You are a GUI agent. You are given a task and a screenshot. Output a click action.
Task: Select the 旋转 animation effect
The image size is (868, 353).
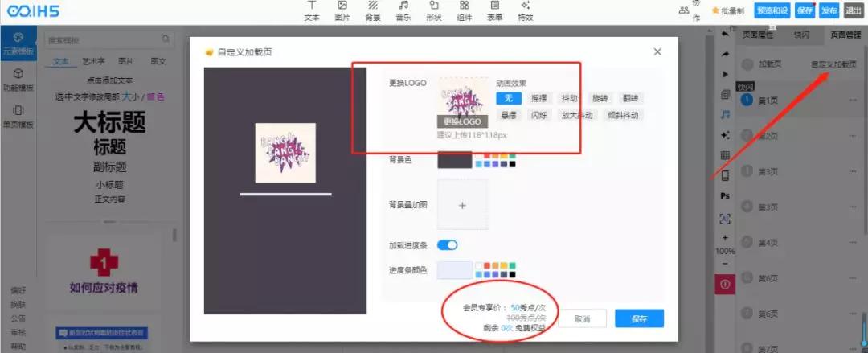click(600, 99)
